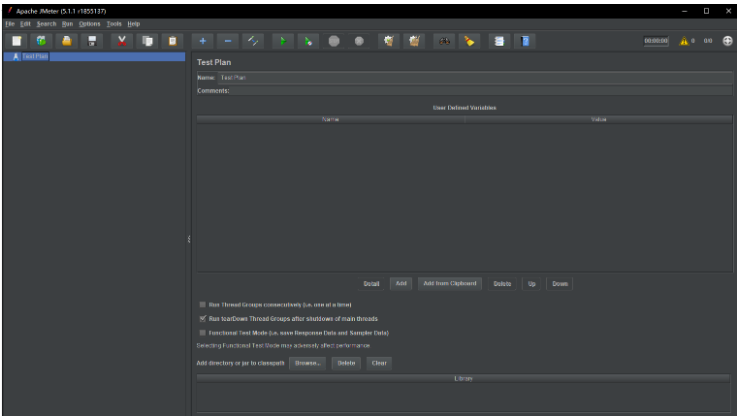
Task: Click the Open file folder icon
Action: pyautogui.click(x=67, y=41)
